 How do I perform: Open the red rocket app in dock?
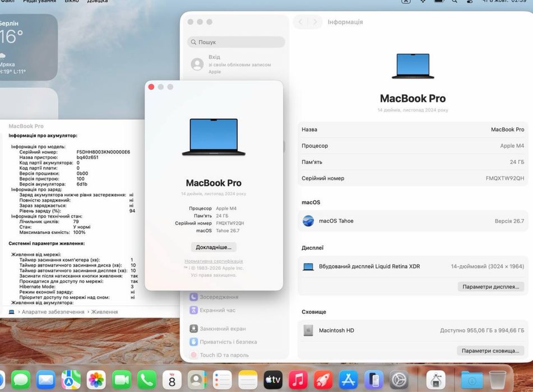(x=323, y=380)
